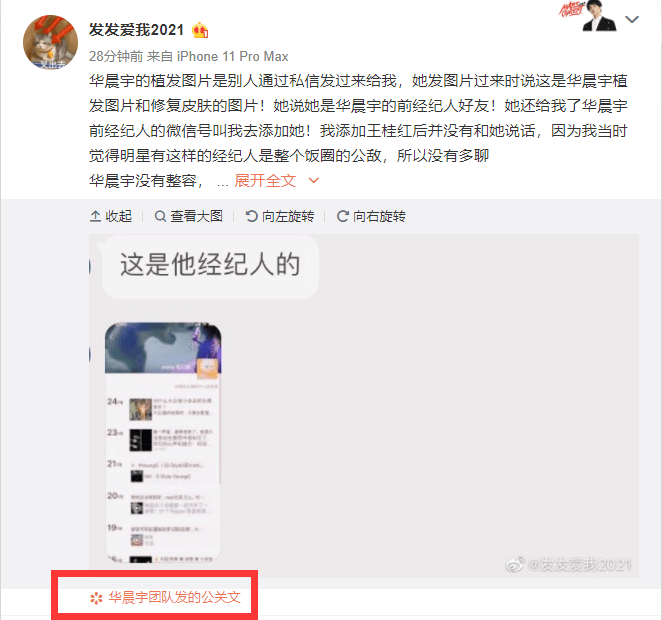This screenshot has width=662, height=620.
Task: Expand full text via 展开全文
Action: [265, 181]
